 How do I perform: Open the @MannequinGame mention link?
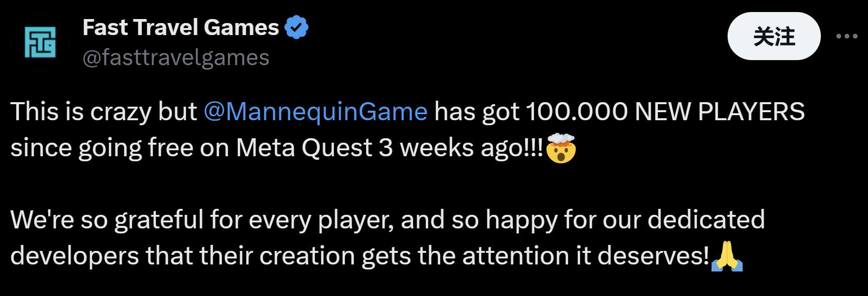click(x=315, y=111)
